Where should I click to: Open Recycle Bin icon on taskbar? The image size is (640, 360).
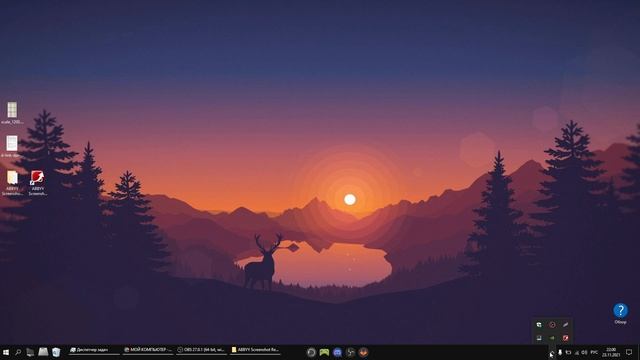[x=56, y=352]
